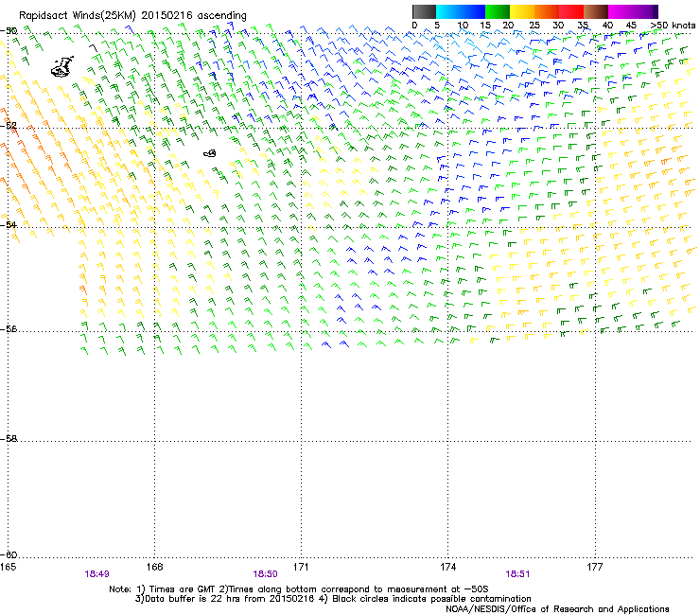Click the blue 10-15 knots color swatch
Image resolution: width=700 pixels, height=615 pixels.
(x=473, y=11)
